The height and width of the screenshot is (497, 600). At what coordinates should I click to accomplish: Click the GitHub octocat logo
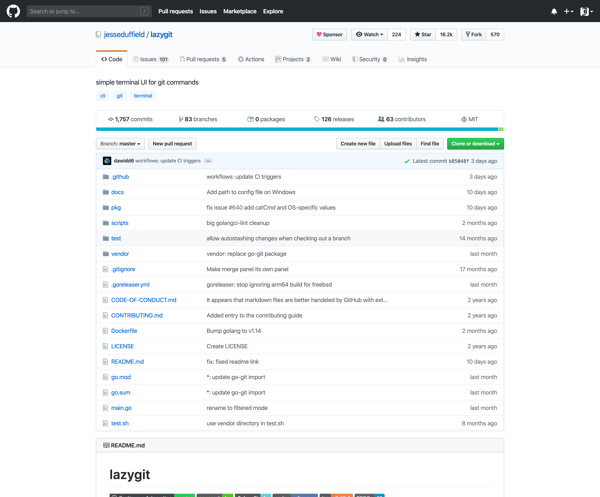click(13, 11)
